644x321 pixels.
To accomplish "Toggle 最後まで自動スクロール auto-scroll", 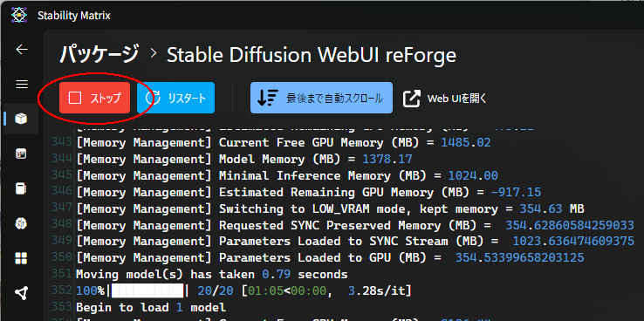I will pyautogui.click(x=322, y=98).
